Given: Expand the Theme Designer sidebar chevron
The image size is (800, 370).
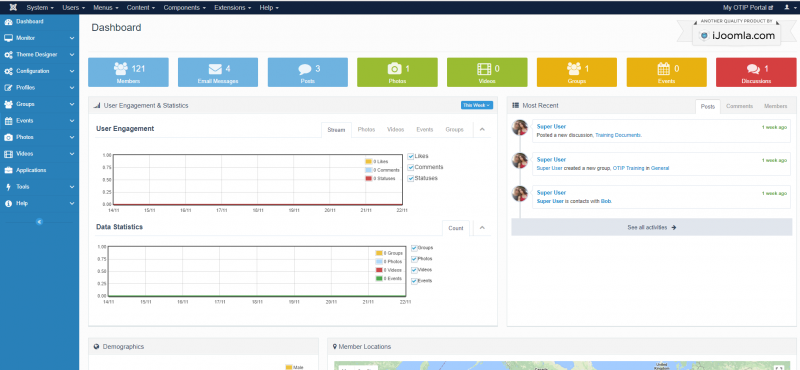Looking at the screenshot, I should tap(72, 55).
